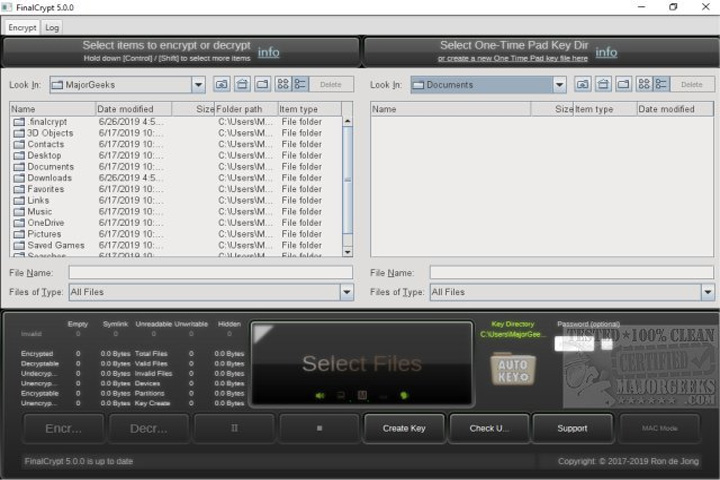Expand the Documents Look In dropdown
Image resolution: width=720 pixels, height=480 pixels.
pos(559,85)
